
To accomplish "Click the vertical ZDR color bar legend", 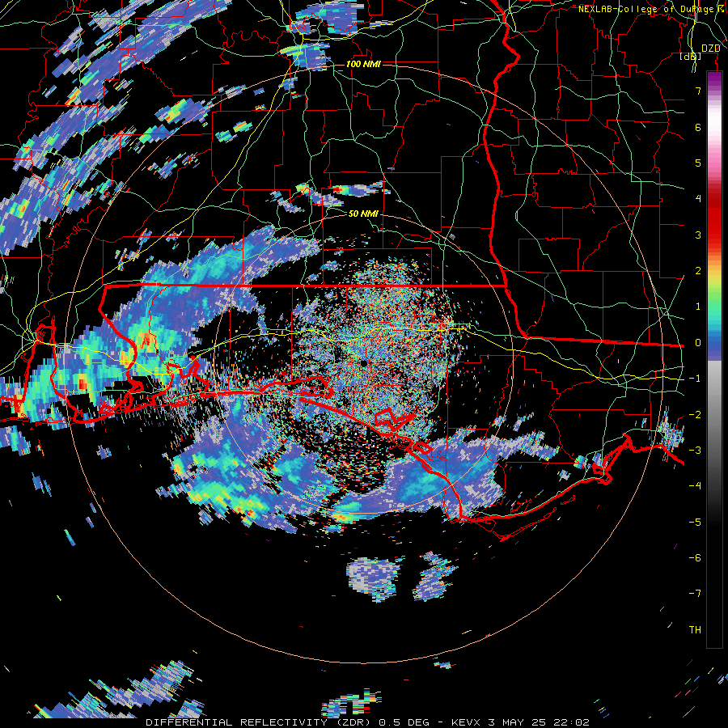I will (714, 360).
